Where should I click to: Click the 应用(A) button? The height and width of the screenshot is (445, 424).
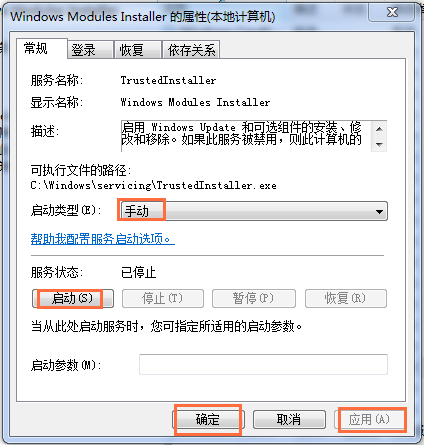[369, 419]
